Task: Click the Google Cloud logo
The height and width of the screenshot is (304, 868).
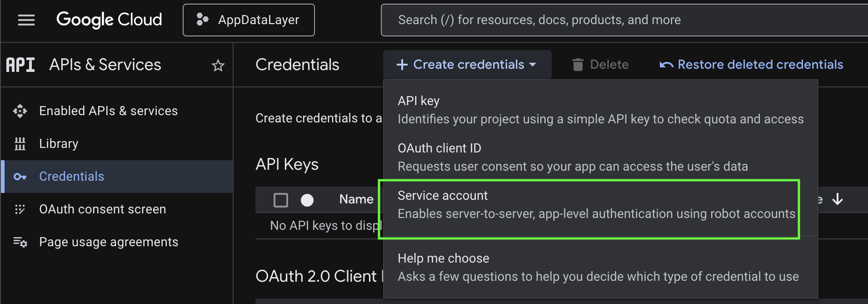Action: pos(109,20)
